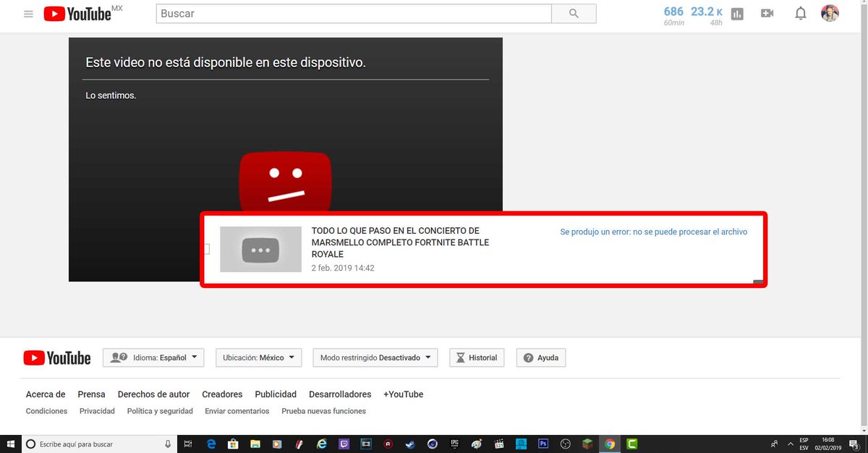Launch Internet Explorer from the taskbar

pyautogui.click(x=322, y=444)
